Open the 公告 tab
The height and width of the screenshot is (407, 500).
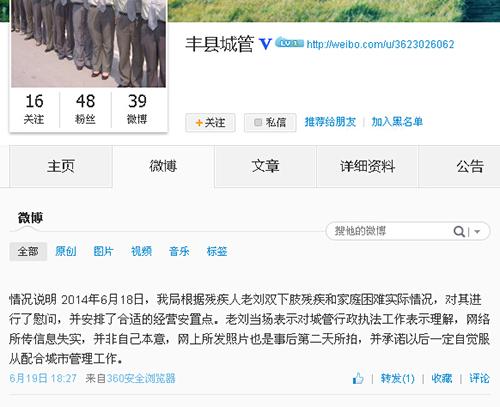(x=470, y=166)
